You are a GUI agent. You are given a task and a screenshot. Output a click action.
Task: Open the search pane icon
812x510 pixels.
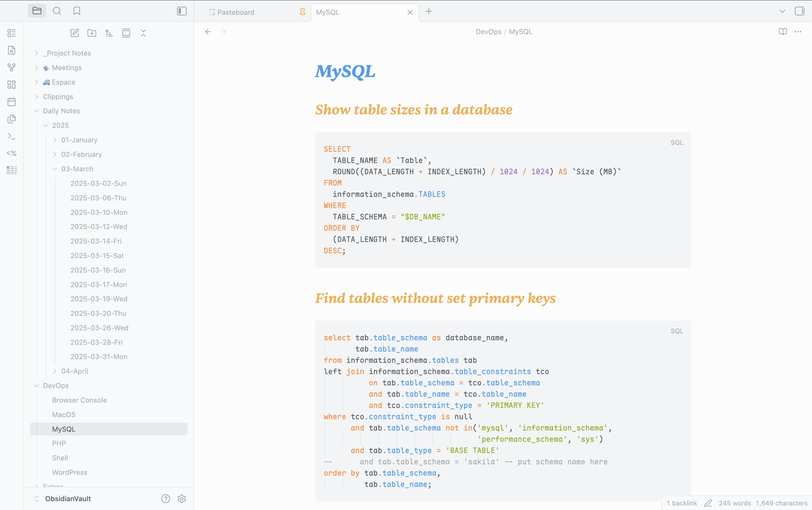57,11
